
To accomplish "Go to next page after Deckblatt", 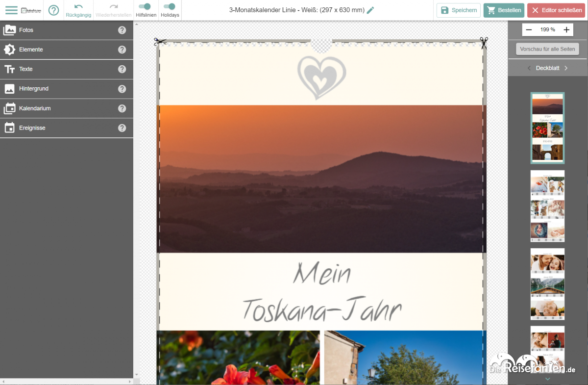I will tap(566, 68).
